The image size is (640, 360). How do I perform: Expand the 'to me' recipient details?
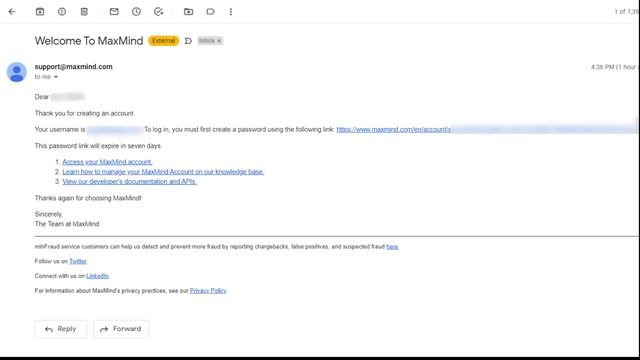coord(56,77)
